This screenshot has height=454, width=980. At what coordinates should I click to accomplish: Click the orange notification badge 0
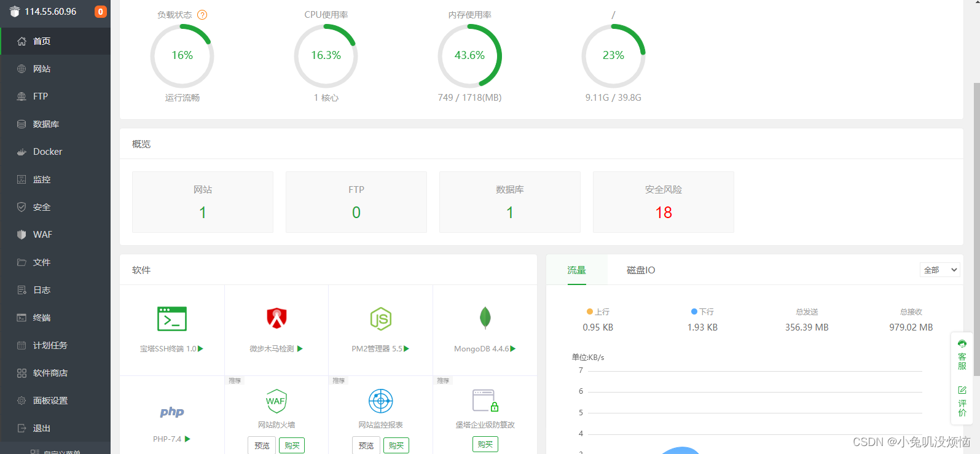tap(101, 12)
